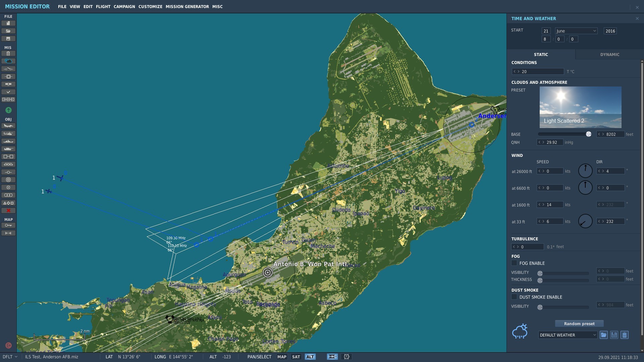The width and height of the screenshot is (644, 362).
Task: Delete weather preset with trash icon
Action: (x=624, y=335)
